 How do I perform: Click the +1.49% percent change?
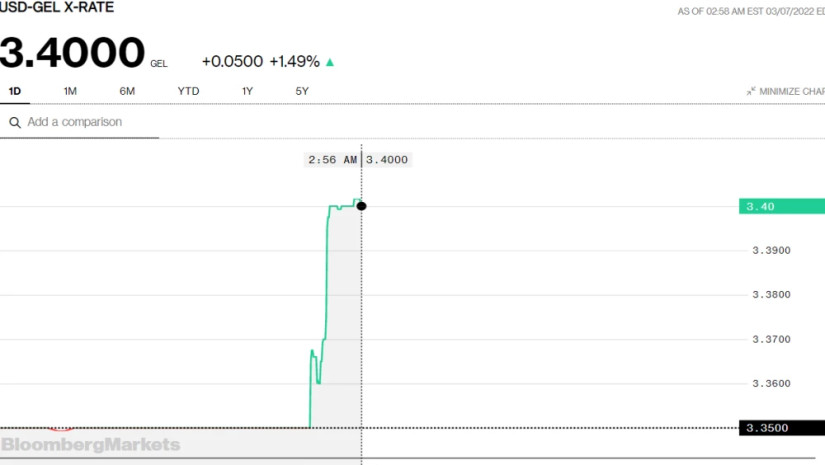[295, 62]
